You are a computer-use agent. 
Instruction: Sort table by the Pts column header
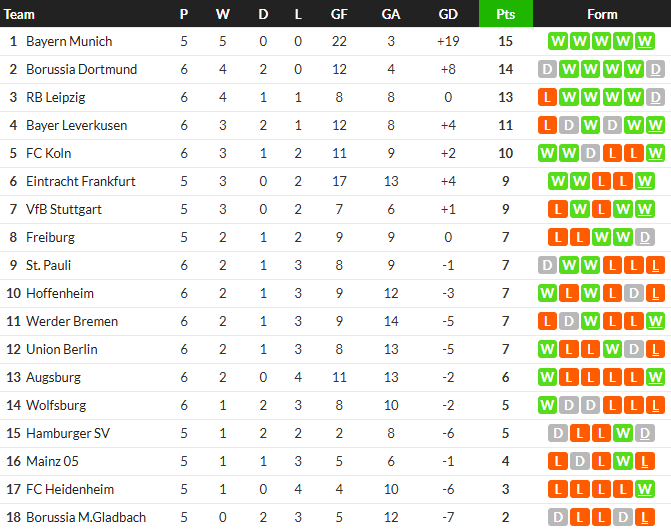505,14
